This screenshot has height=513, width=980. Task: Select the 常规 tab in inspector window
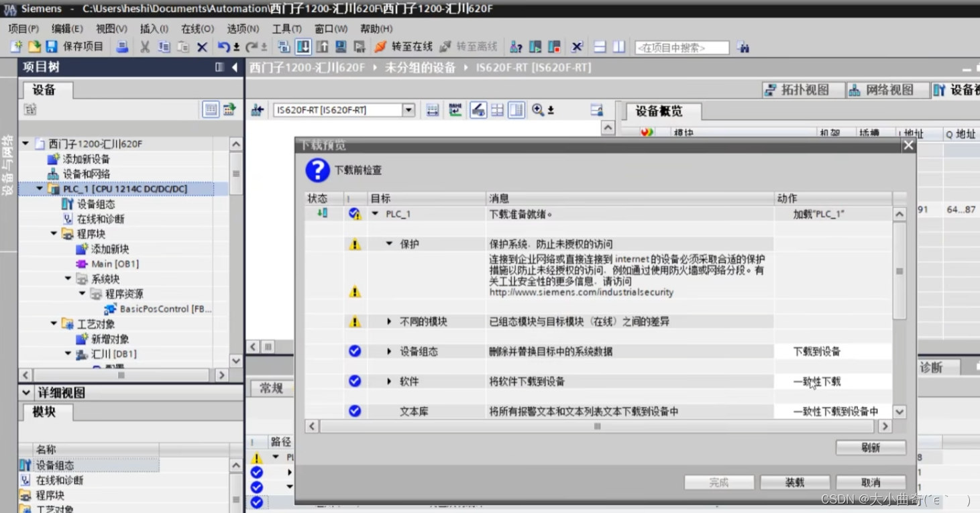pyautogui.click(x=271, y=388)
